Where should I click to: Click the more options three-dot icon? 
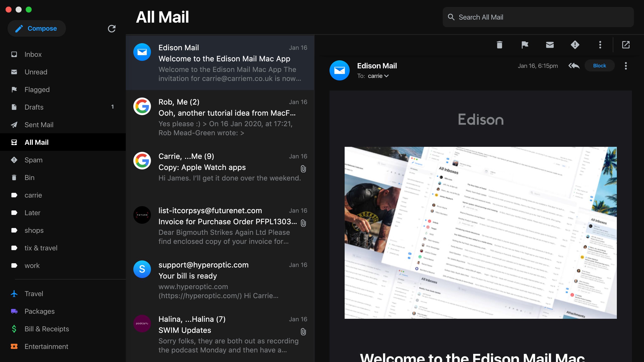coord(600,45)
